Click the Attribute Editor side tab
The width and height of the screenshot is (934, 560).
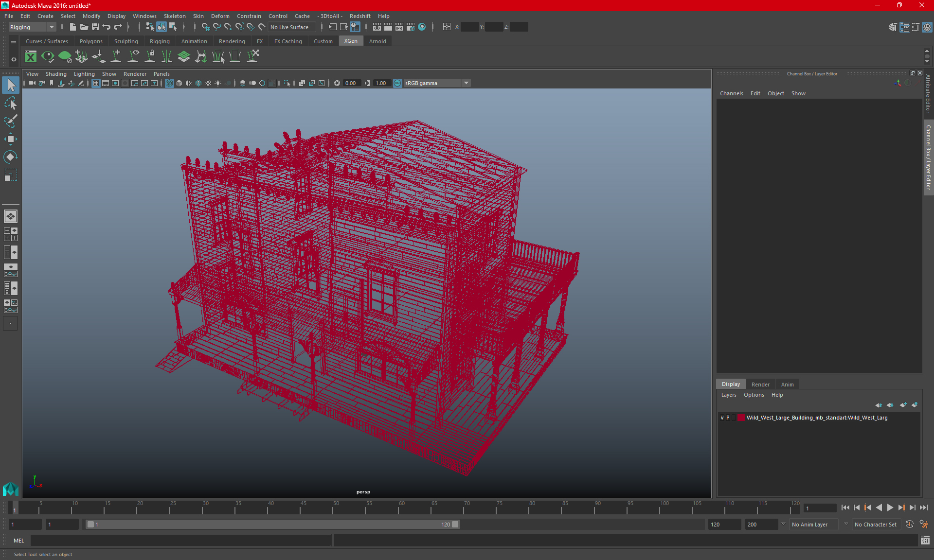tap(928, 94)
